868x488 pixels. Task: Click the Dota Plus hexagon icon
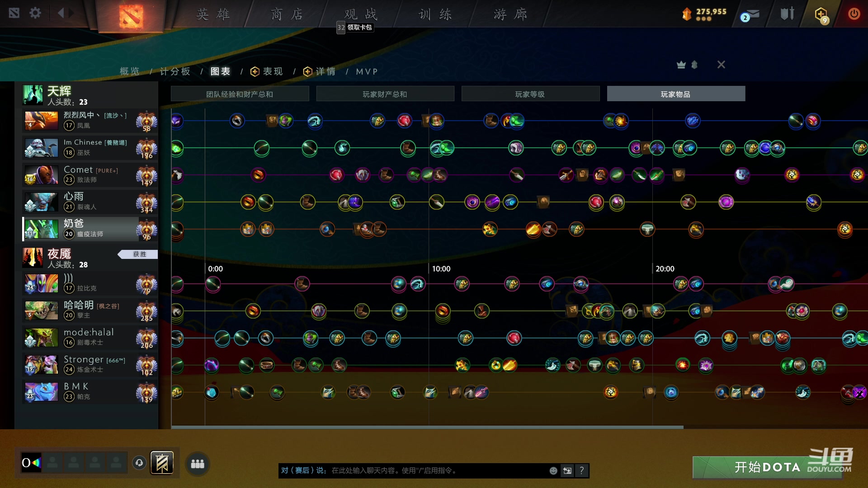point(821,15)
